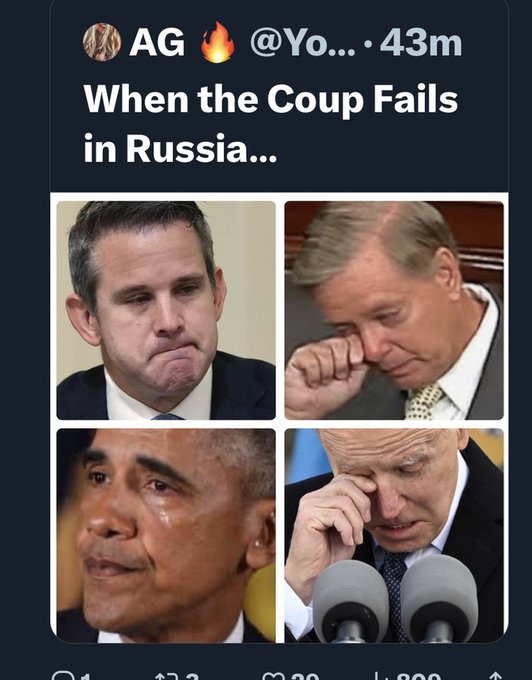Click the reply count number

click(x=86, y=677)
